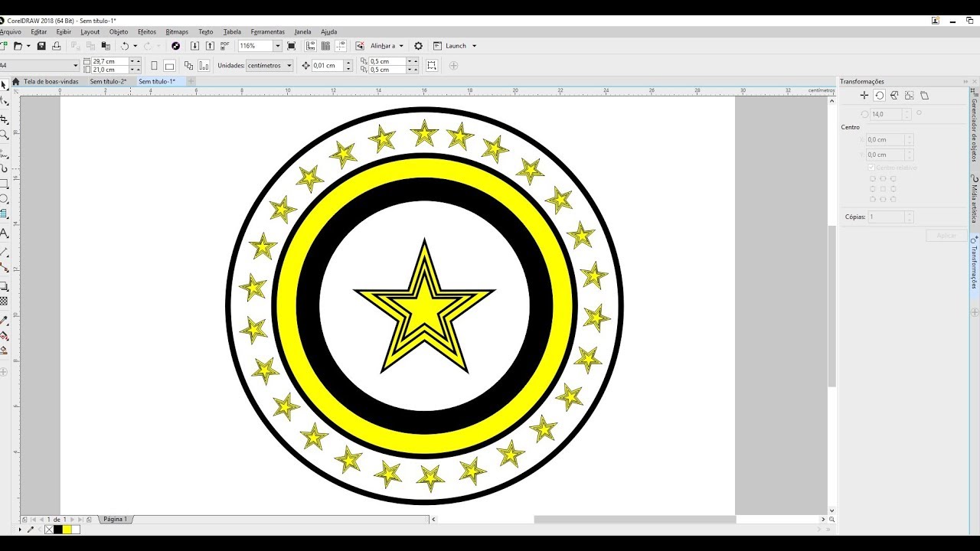Select the Drop Shadow tool
This screenshot has height=551, width=980.
tap(4, 286)
